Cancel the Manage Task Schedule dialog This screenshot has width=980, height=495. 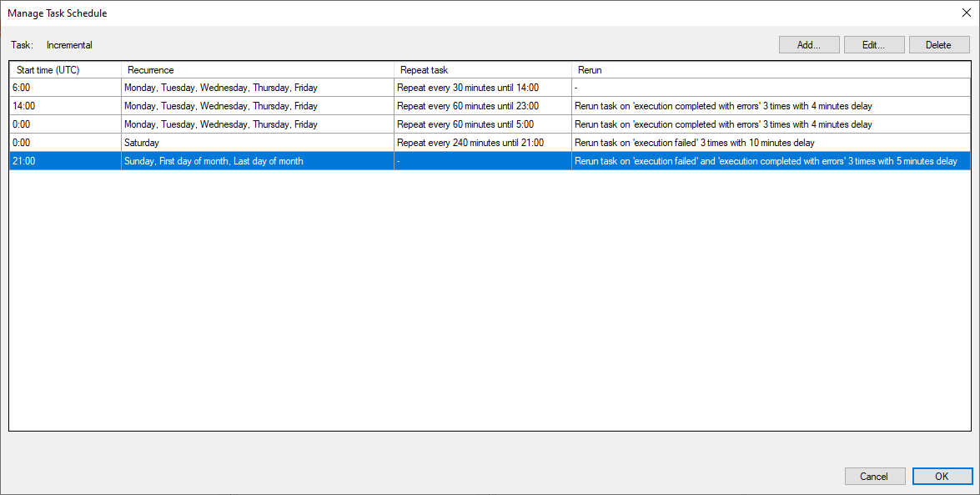[874, 477]
